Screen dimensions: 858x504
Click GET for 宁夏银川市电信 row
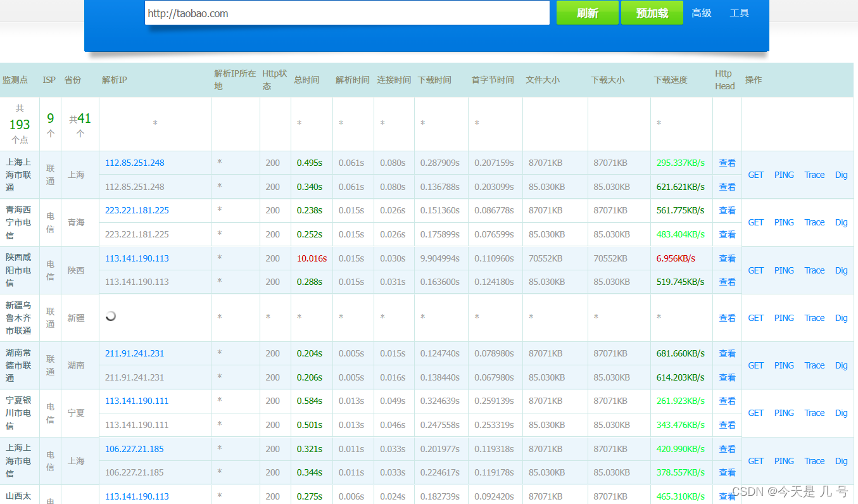[756, 413]
